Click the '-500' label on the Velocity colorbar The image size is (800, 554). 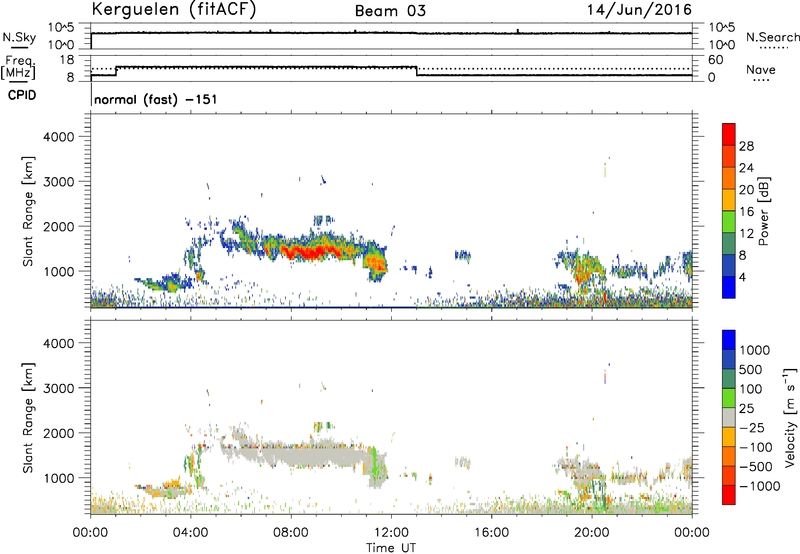pyautogui.click(x=755, y=467)
